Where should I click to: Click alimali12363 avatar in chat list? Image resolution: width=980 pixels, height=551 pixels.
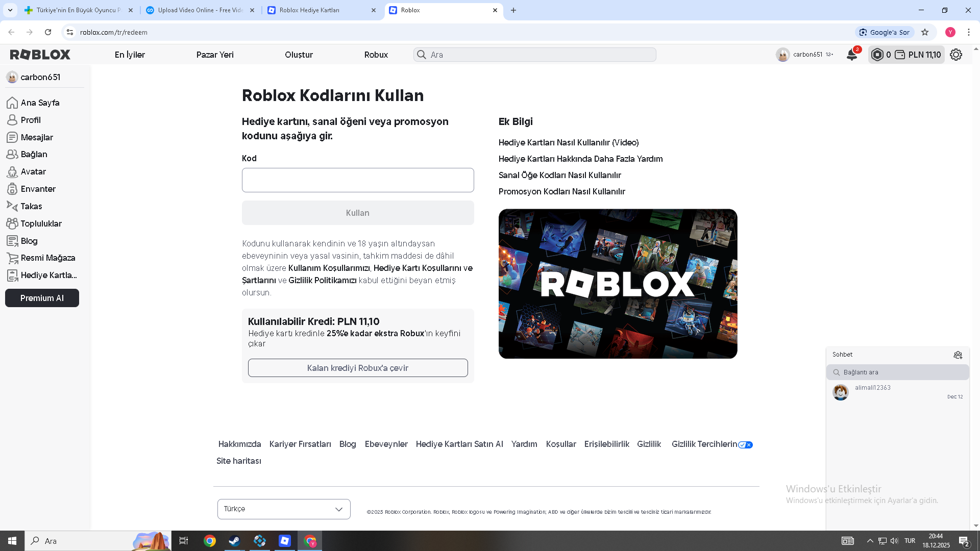click(841, 392)
